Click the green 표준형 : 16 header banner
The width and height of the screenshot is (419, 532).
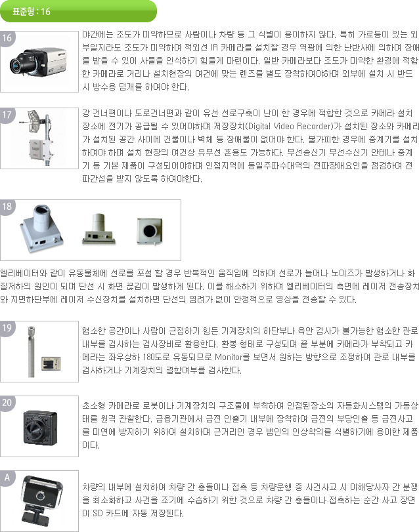(x=78, y=11)
